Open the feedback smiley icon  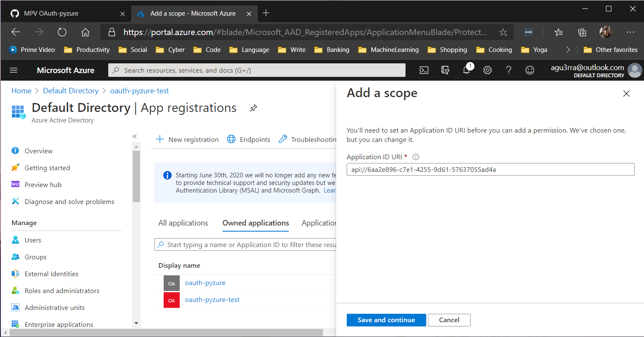(530, 70)
